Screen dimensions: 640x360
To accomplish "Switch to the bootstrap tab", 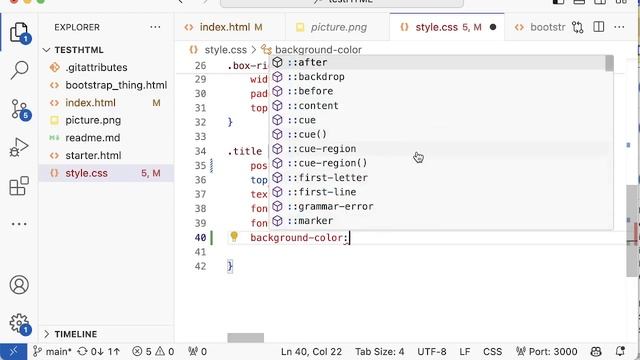I will tap(539, 27).
